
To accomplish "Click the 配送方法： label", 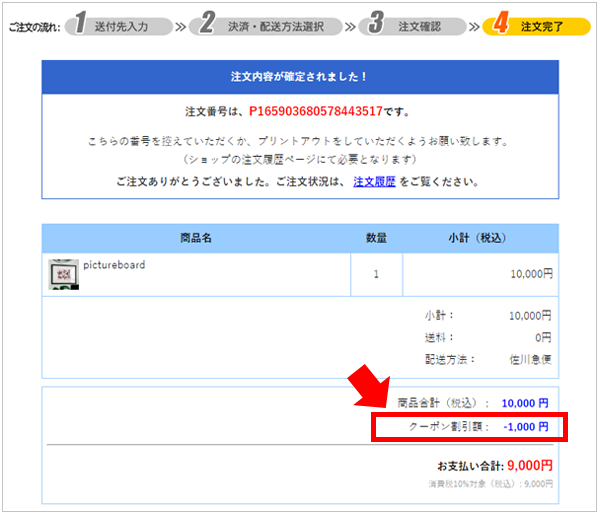I will click(450, 359).
